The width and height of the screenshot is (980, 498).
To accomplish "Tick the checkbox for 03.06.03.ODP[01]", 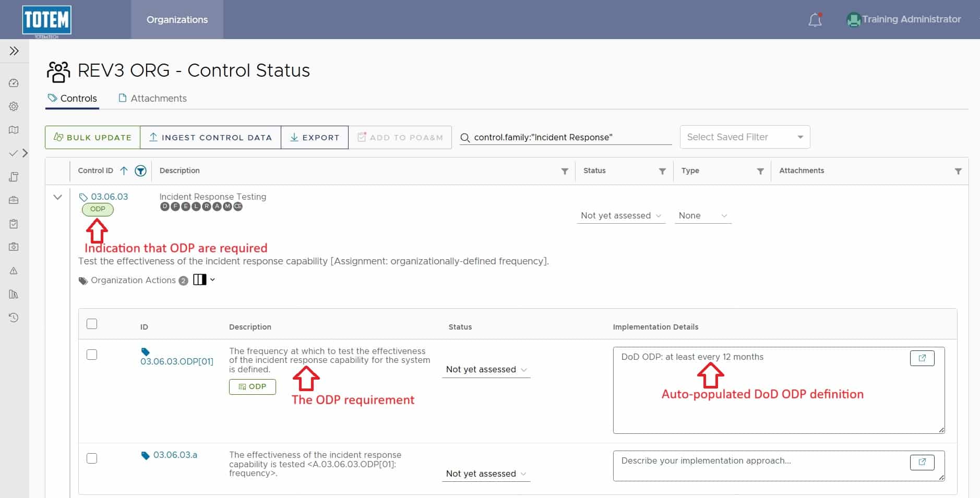I will (92, 355).
